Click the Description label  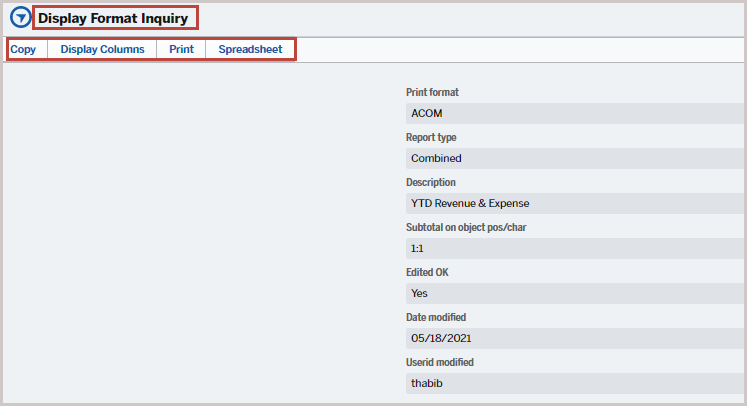pos(431,183)
